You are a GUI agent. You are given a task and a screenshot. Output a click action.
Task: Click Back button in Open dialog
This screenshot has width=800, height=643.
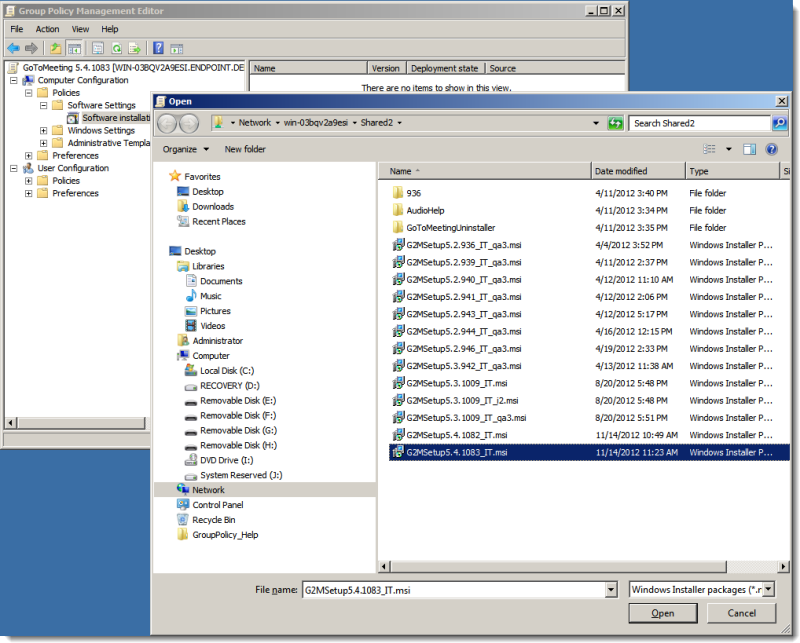click(167, 123)
